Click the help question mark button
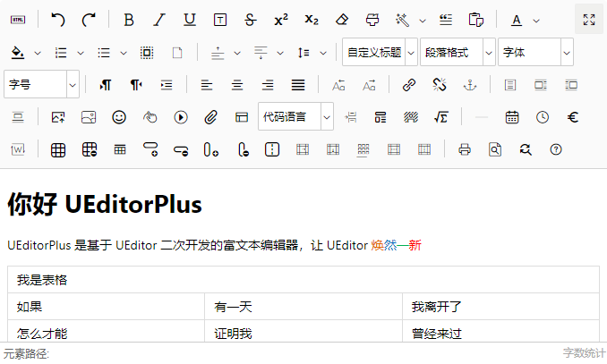607x364 pixels. 556,149
